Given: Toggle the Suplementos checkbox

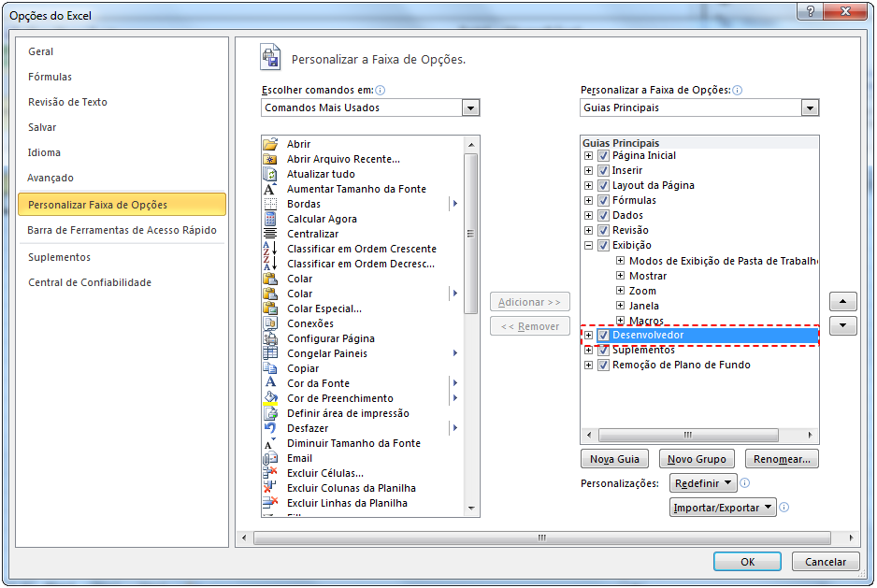Looking at the screenshot, I should pos(603,350).
